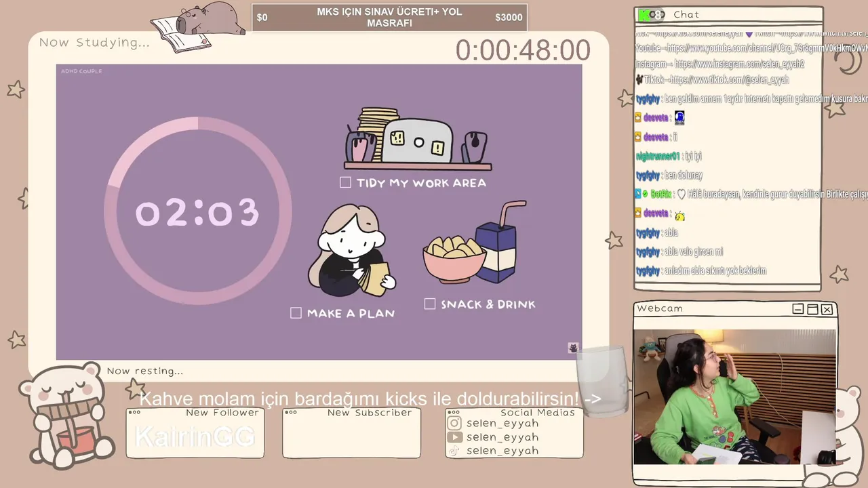This screenshot has width=868, height=488.
Task: Click the small cat icon at video corner
Action: point(573,348)
